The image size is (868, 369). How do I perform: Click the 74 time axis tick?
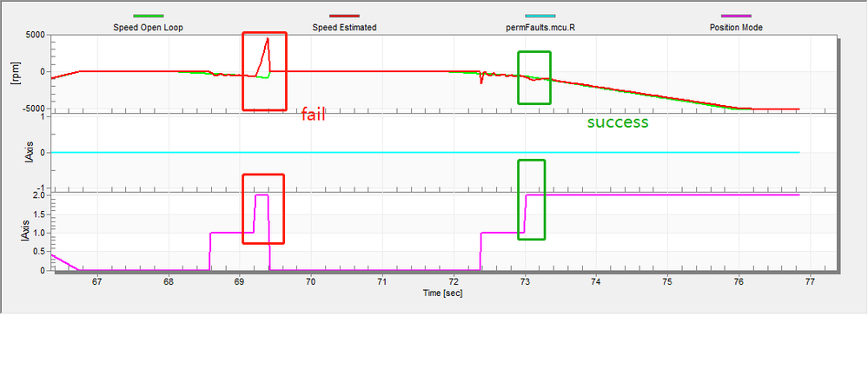tap(596, 282)
